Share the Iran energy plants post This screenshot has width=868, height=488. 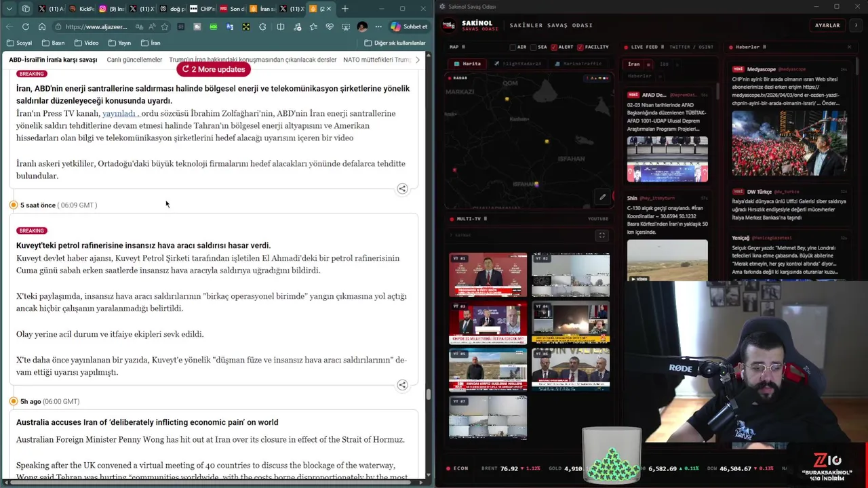(x=402, y=189)
